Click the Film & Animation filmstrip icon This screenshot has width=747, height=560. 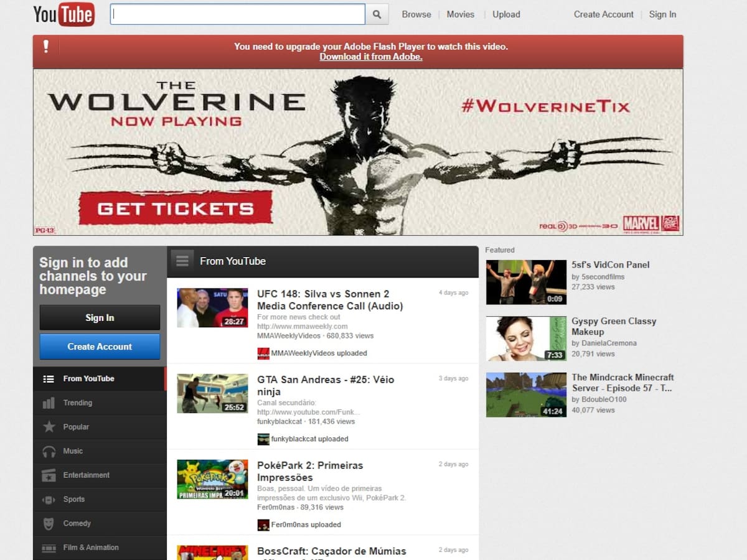pyautogui.click(x=49, y=548)
